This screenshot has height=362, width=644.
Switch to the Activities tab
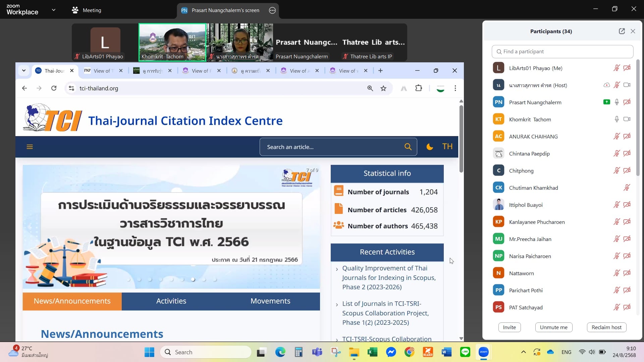(x=171, y=301)
